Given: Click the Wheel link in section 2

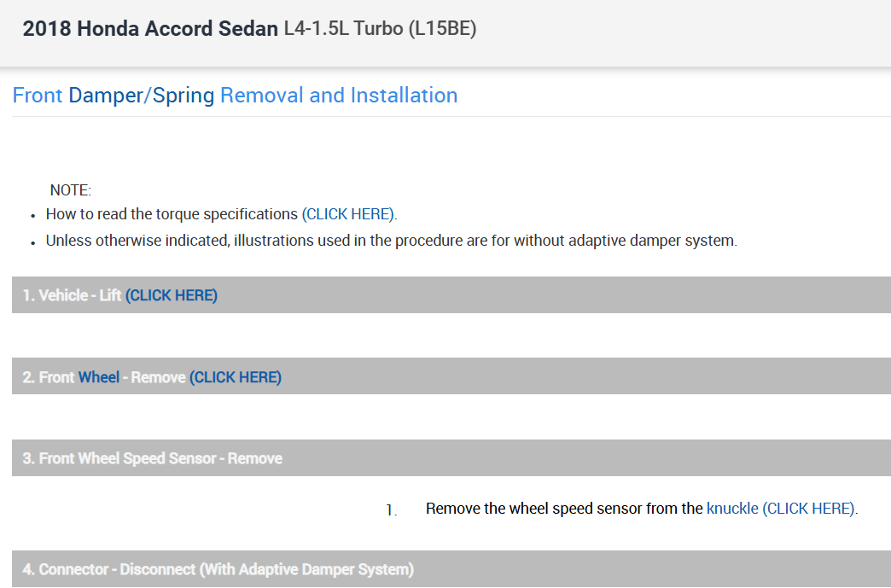Looking at the screenshot, I should (99, 377).
